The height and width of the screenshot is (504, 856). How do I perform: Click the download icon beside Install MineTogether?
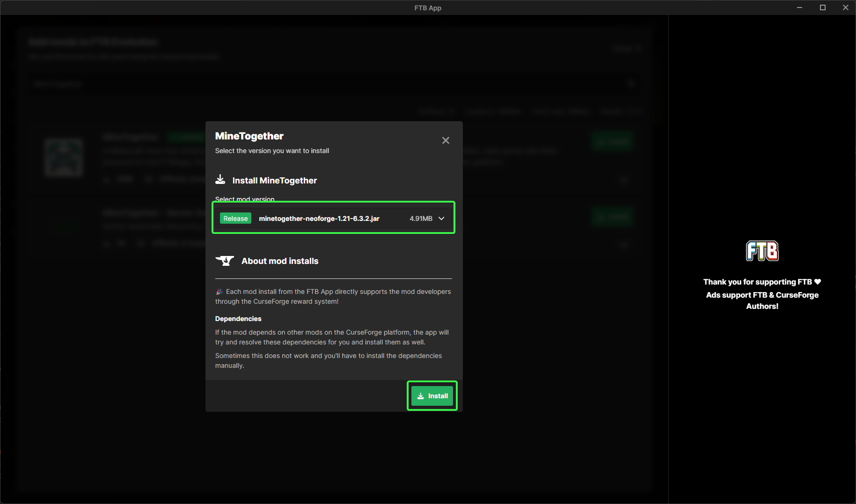coord(220,180)
